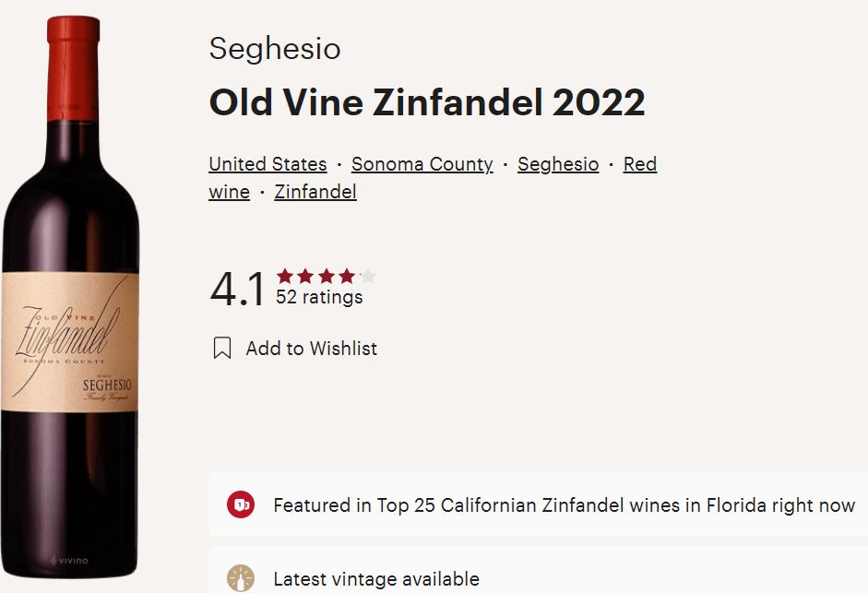Image resolution: width=868 pixels, height=593 pixels.
Task: Visit the Seghesio winery link
Action: [558, 164]
